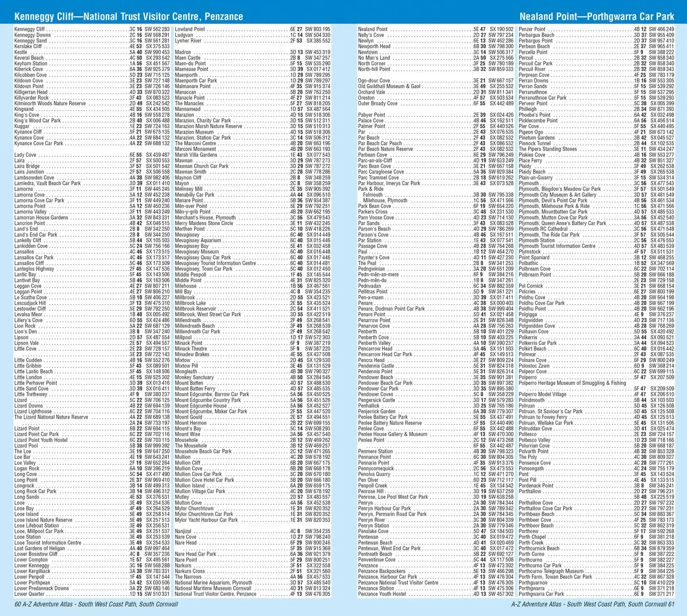Select 'National Marine Aquarium, Plymouth' entry

pos(252,583)
